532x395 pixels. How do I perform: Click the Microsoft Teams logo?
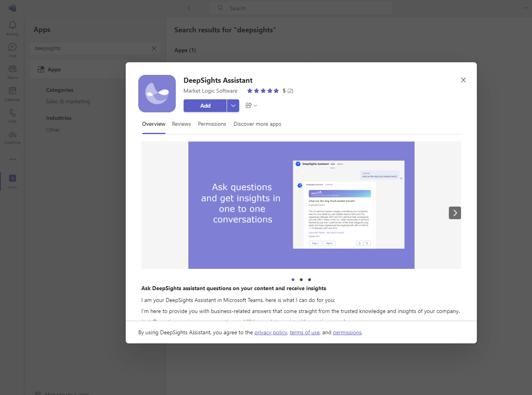(13, 8)
